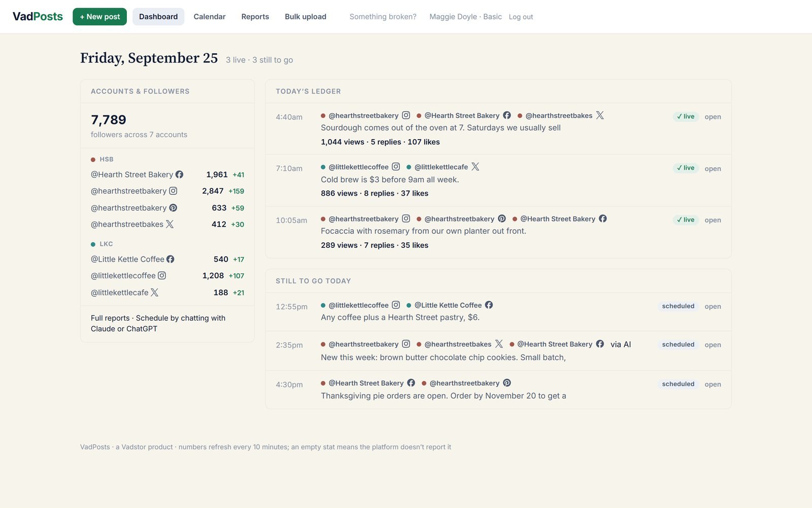Screen dimensions: 812x508
Task: Click the @littlekettlecafe account row name
Action: 120,293
